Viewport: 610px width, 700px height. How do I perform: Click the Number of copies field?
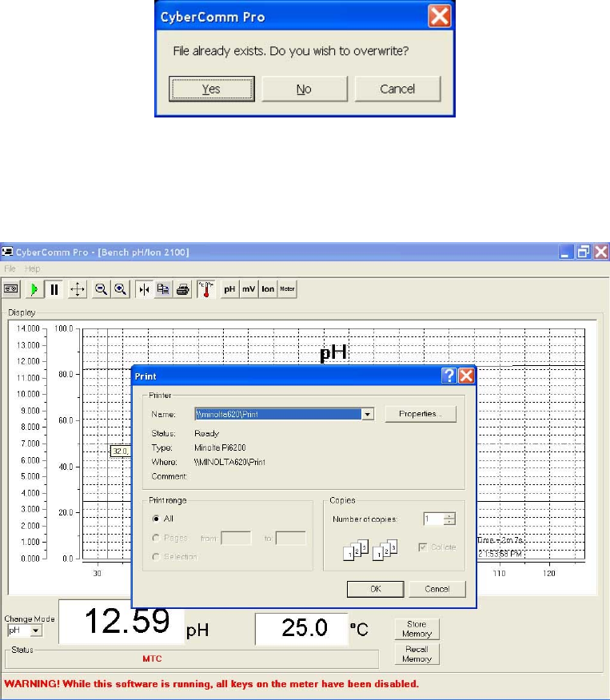433,519
